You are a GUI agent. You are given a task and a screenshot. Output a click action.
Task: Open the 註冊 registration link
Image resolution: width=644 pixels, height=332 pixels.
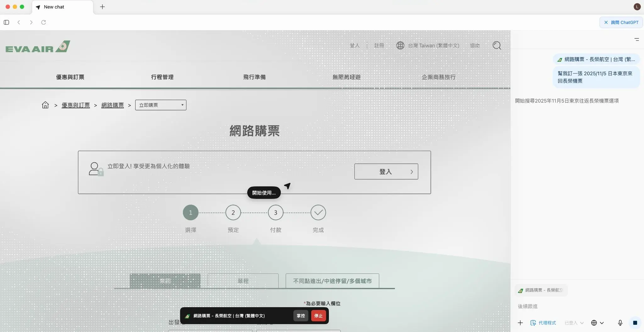click(x=379, y=45)
